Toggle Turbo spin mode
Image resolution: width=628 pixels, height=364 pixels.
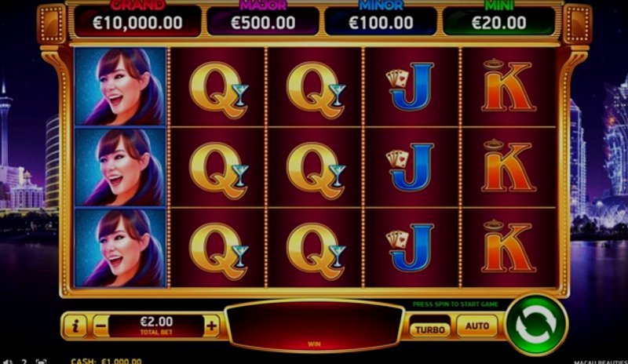[x=429, y=329]
